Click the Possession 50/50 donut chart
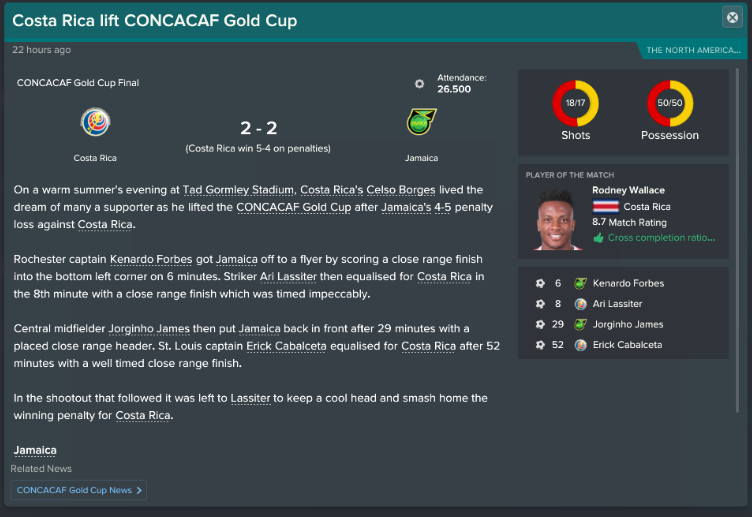Viewport: 752px width, 517px height. 670,103
